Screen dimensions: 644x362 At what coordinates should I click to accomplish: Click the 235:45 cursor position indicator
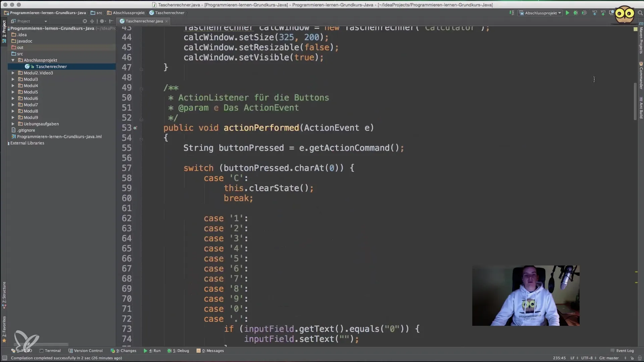click(x=559, y=358)
